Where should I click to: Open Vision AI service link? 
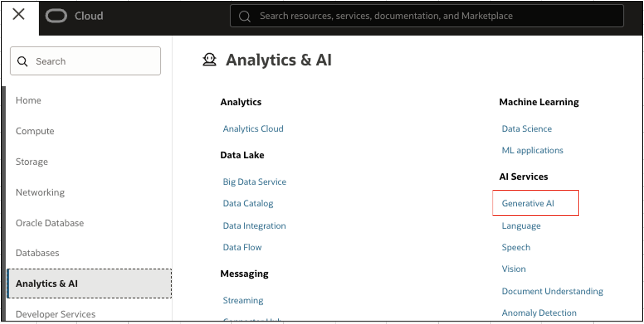click(x=514, y=269)
